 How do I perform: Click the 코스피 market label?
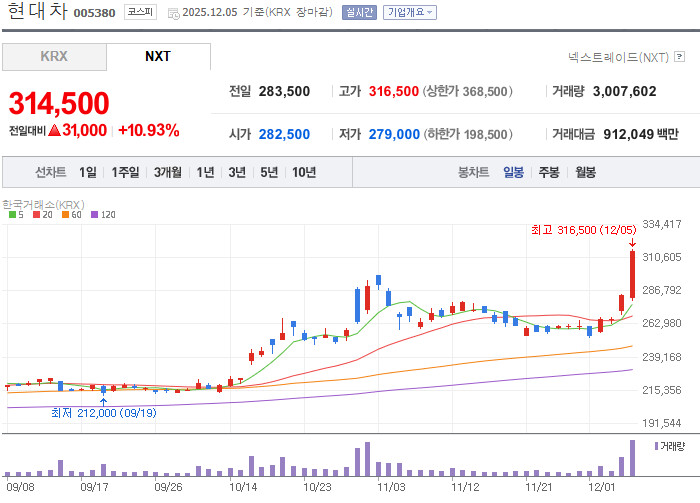pos(139,13)
